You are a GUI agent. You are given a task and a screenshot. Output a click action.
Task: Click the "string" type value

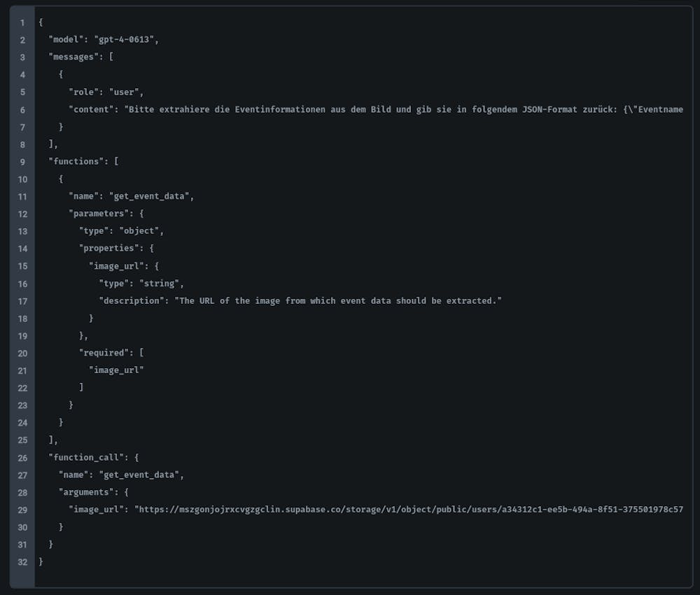pyautogui.click(x=160, y=283)
